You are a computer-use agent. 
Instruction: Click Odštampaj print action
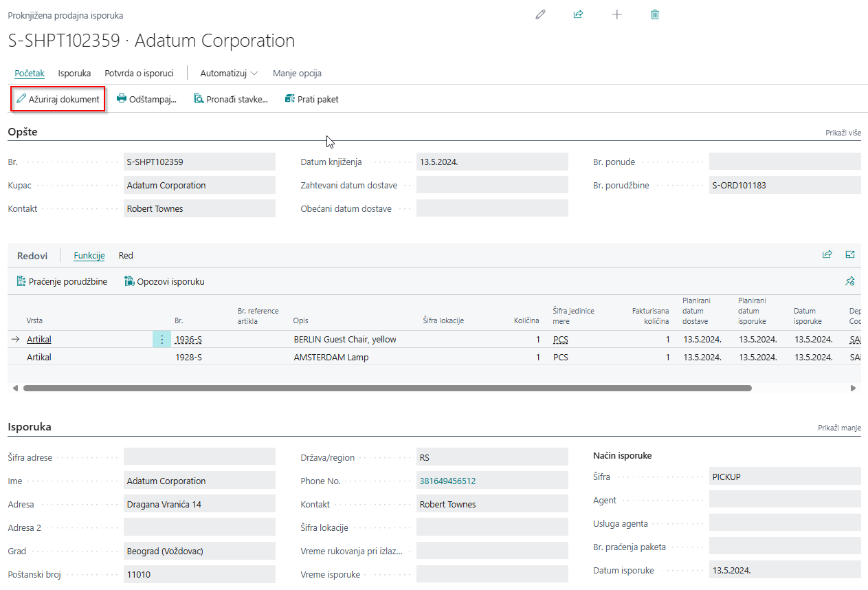point(146,99)
